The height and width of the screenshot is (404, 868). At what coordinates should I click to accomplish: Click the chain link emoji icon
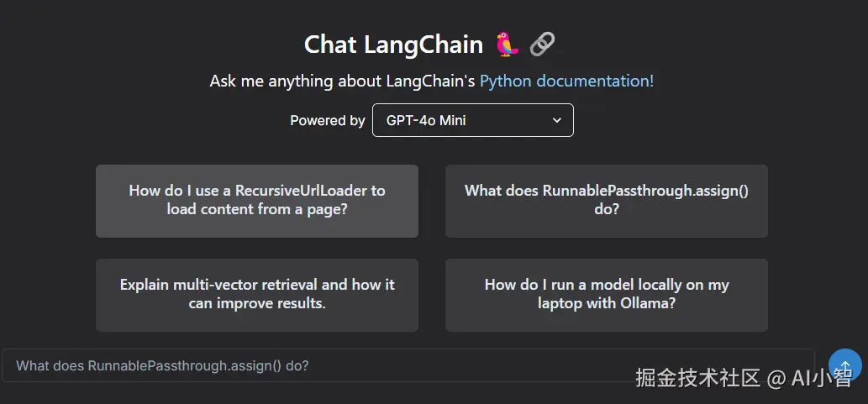(x=543, y=45)
